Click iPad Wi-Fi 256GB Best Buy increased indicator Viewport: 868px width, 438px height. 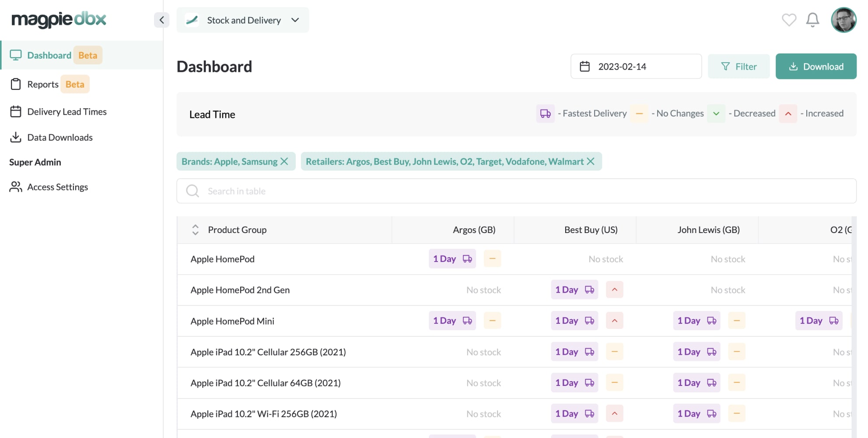click(x=614, y=413)
